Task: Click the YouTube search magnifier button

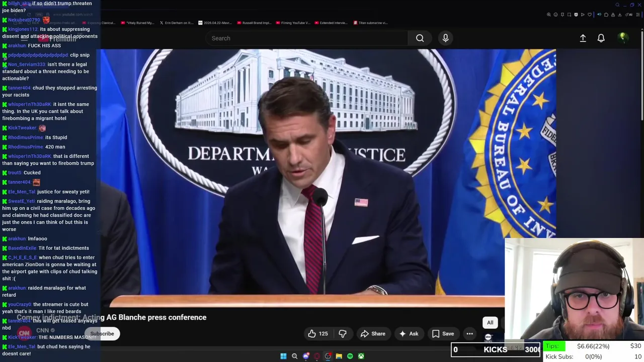Action: [x=420, y=38]
